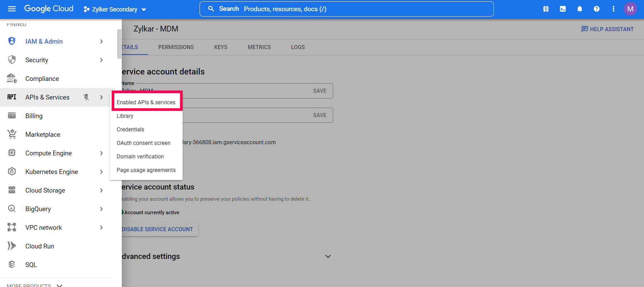Open the Help Assistant

click(607, 29)
